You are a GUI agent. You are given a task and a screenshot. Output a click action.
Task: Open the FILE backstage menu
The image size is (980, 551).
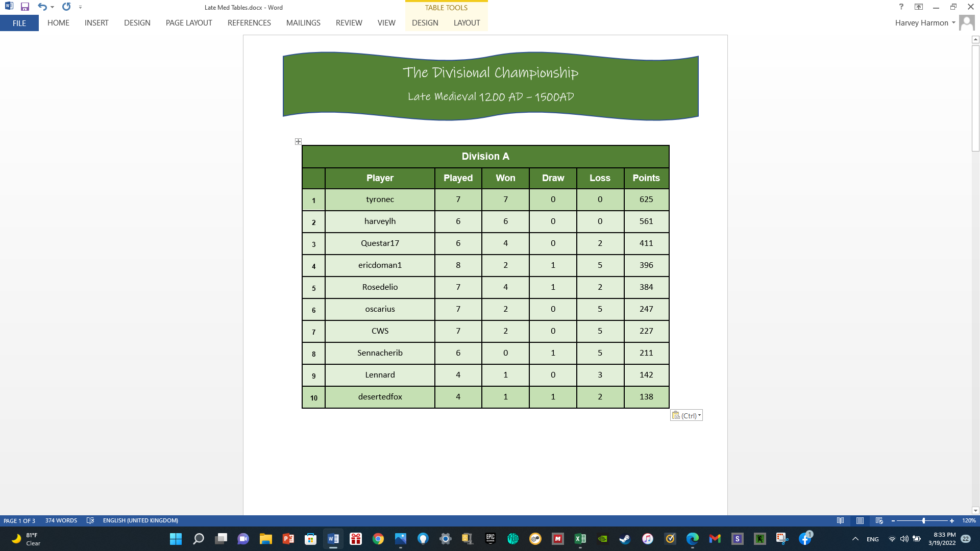19,23
